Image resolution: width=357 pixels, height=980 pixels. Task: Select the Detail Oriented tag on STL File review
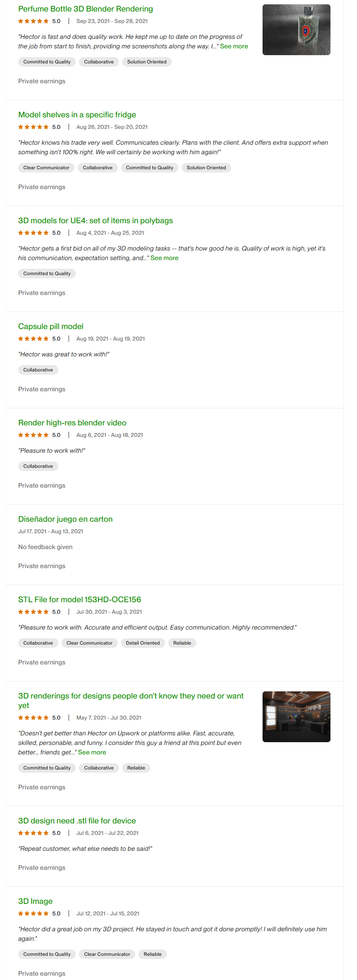[x=143, y=643]
